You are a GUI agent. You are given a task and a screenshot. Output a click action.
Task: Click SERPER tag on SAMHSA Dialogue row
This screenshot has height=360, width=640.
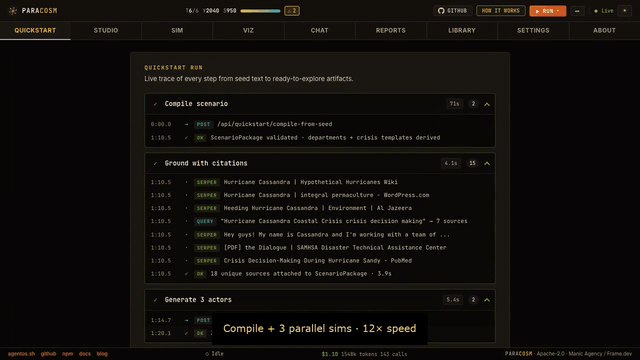point(207,248)
